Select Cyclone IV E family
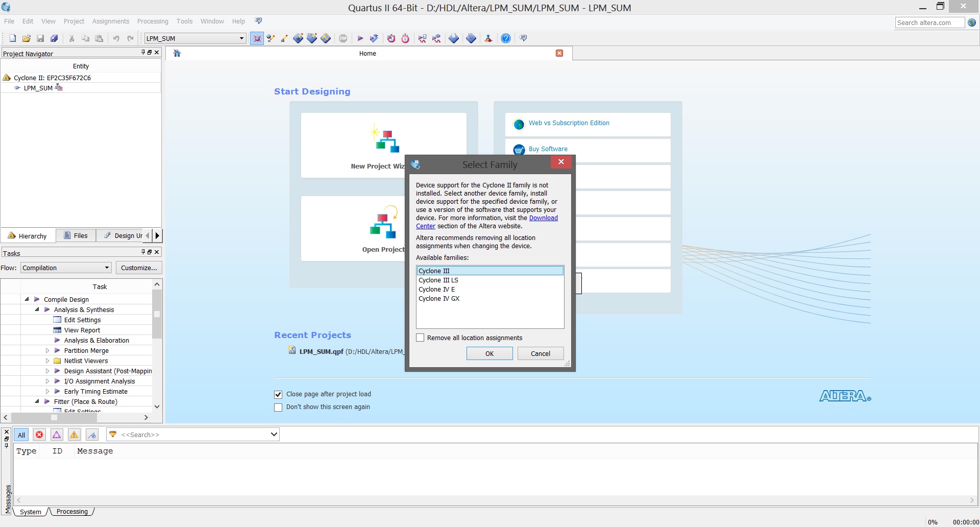980x527 pixels. (490, 290)
